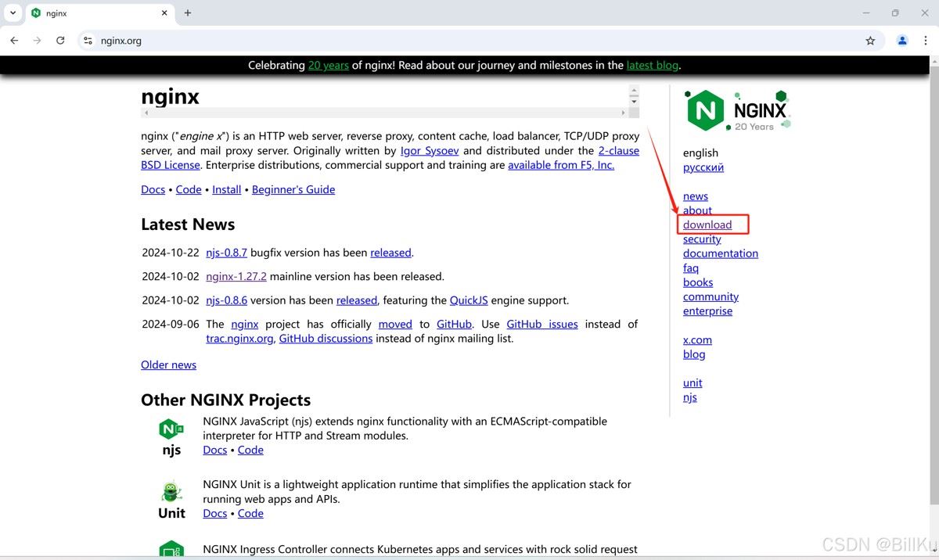Open the books sidebar link

pos(698,282)
